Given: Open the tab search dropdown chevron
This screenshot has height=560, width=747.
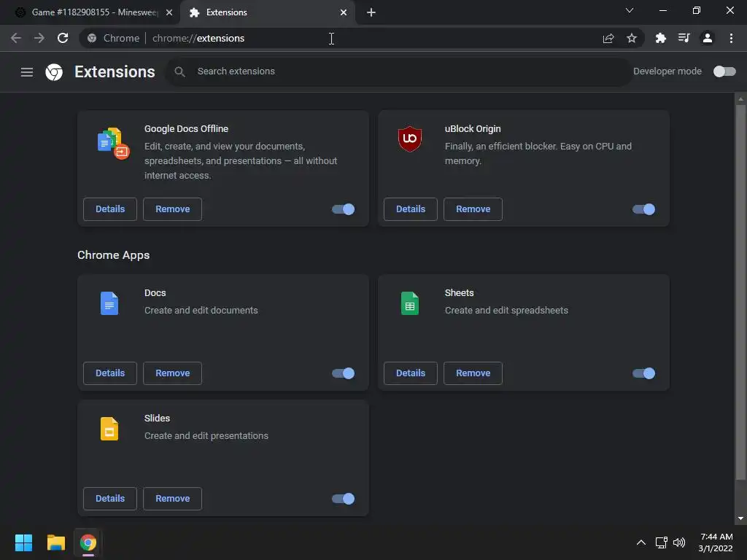Looking at the screenshot, I should [x=630, y=10].
